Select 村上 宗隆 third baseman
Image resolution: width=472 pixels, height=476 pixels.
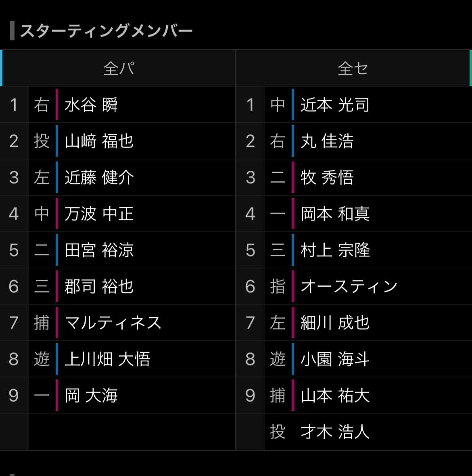[335, 250]
